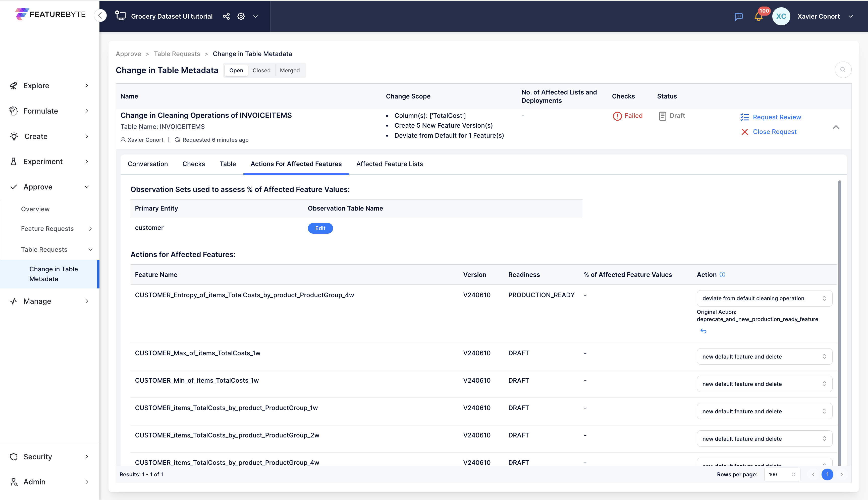This screenshot has width=868, height=500.
Task: Click the Close Request link
Action: coord(775,132)
